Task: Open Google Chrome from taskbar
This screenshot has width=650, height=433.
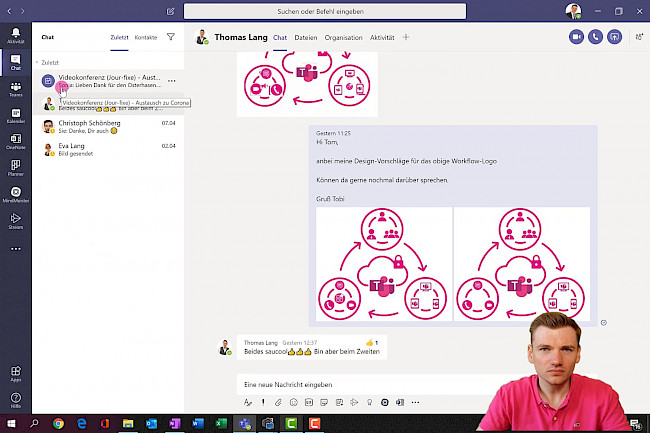Action: (x=58, y=423)
